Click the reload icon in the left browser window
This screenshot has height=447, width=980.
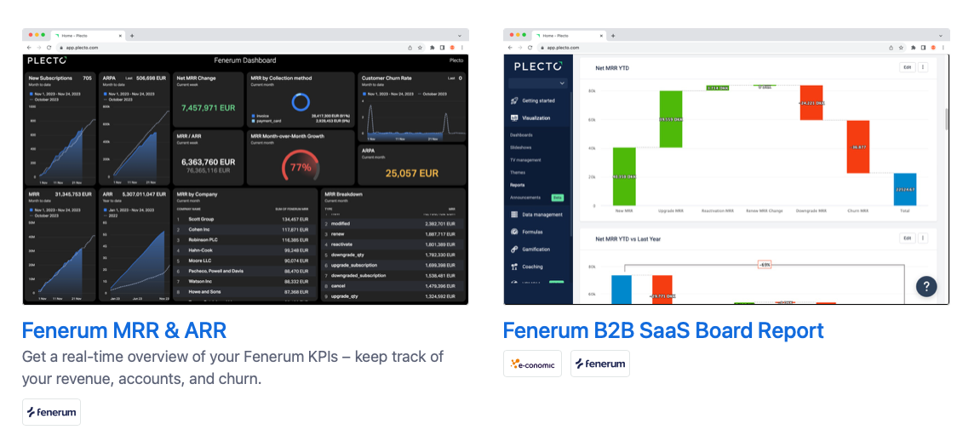pos(49,48)
